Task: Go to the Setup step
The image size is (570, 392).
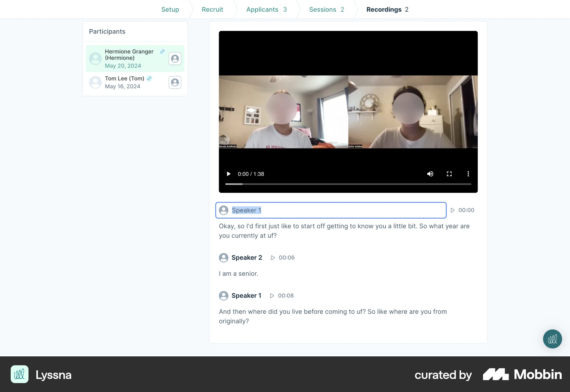Action: [x=170, y=9]
